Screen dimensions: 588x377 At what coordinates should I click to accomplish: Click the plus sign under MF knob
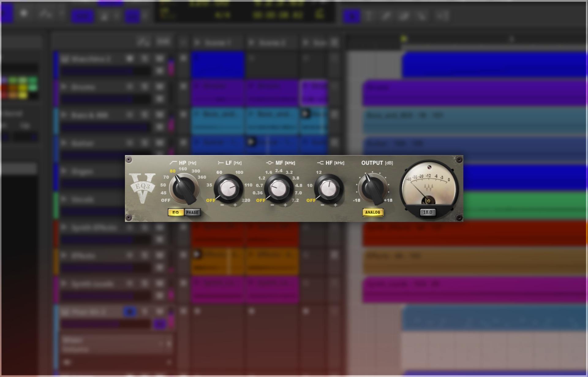click(285, 205)
